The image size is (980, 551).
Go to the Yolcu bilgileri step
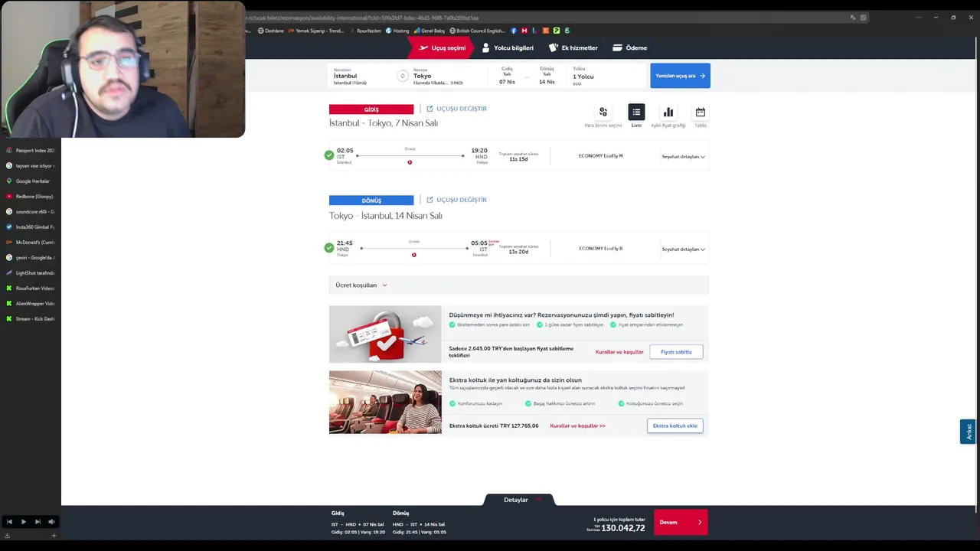click(x=507, y=47)
